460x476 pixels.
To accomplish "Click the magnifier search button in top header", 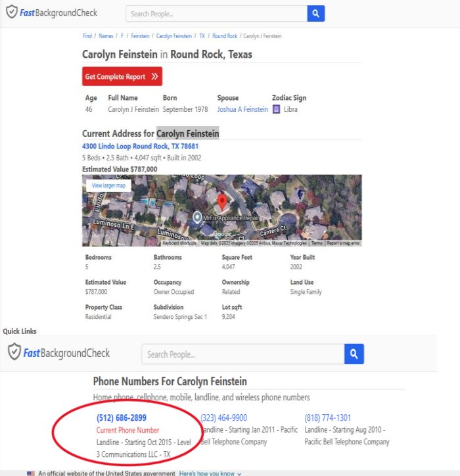I will 315,13.
